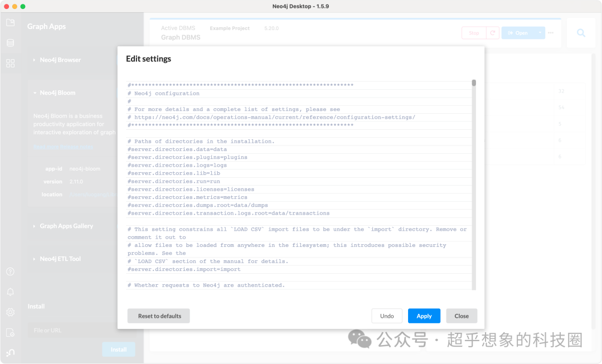This screenshot has width=602, height=364.
Task: Click the server.directories.plugins=plugins line
Action: coord(187,157)
